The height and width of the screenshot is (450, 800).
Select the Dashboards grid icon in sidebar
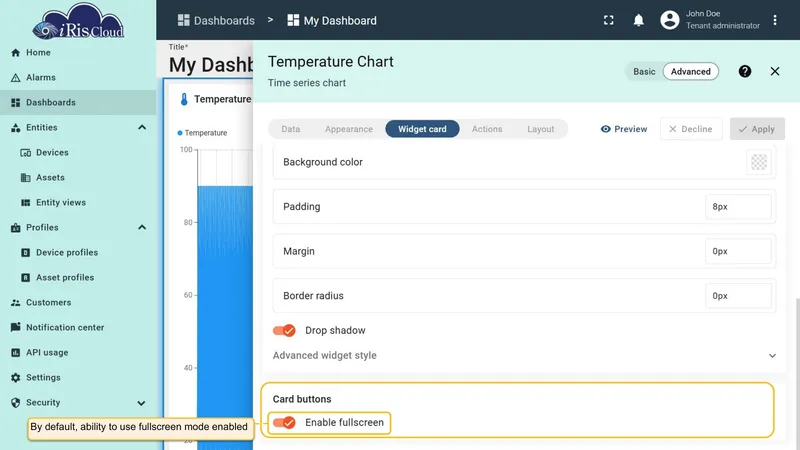coord(15,103)
